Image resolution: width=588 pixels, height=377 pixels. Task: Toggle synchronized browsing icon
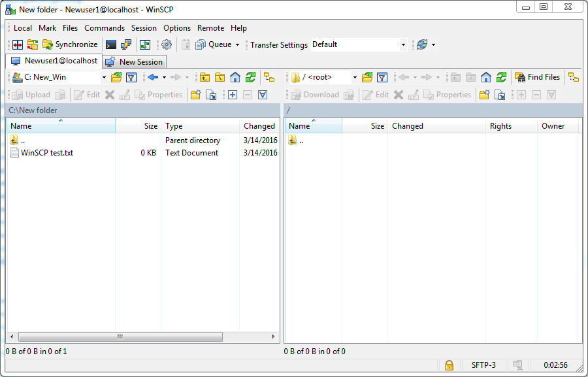tap(145, 44)
